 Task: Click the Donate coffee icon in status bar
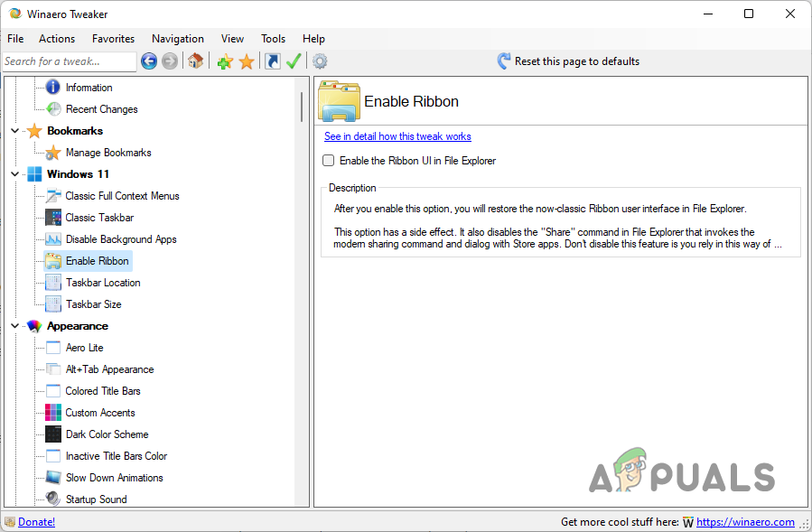click(x=10, y=522)
